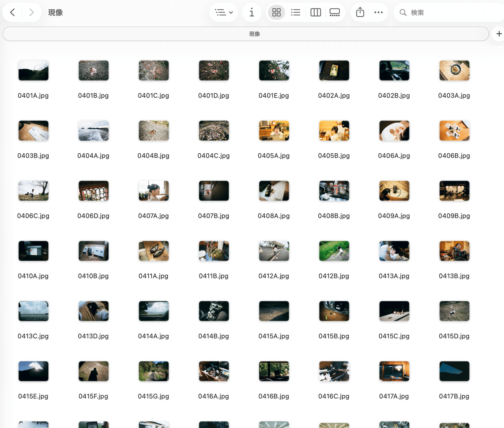Image resolution: width=504 pixels, height=428 pixels.
Task: Click file name 0404B.jpg
Action: pos(153,155)
